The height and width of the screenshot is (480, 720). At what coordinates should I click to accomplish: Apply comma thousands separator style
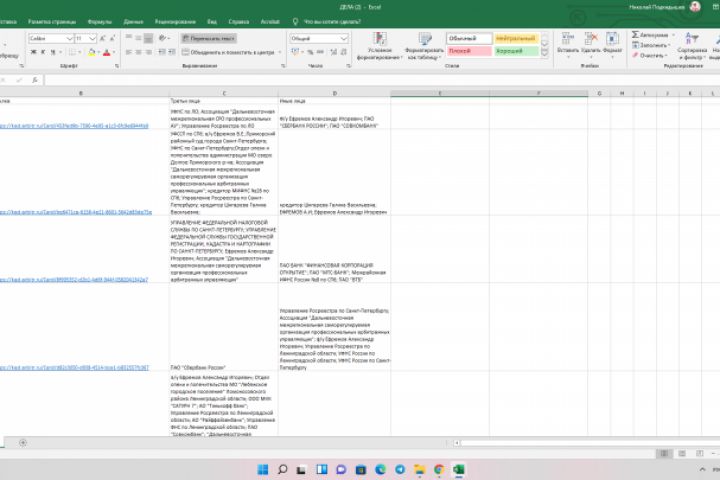point(320,52)
